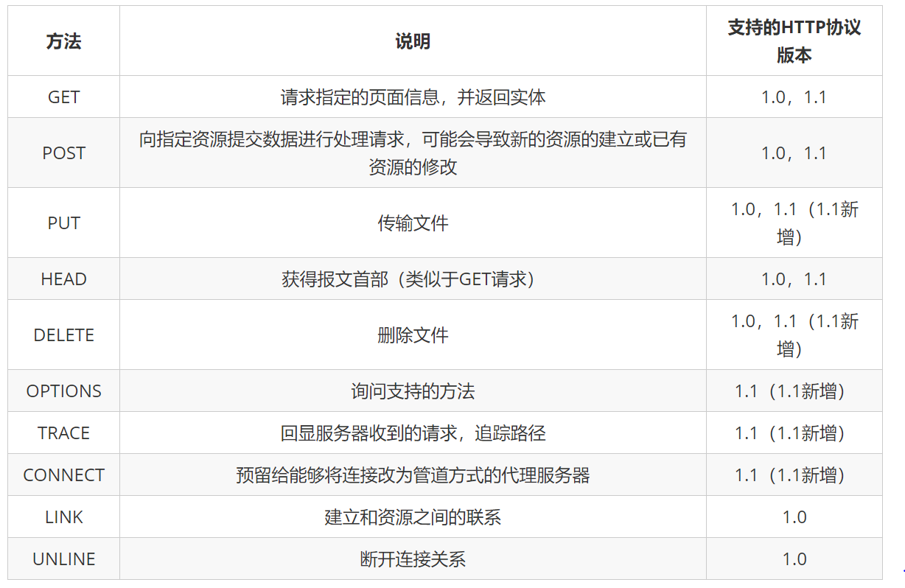The image size is (905, 588).
Task: Select the CONNECT method cell
Action: 63,475
